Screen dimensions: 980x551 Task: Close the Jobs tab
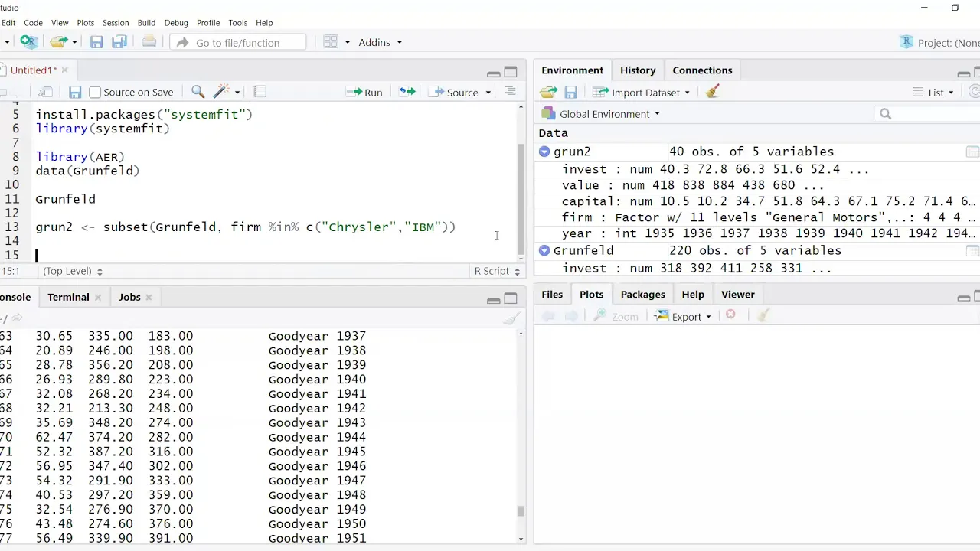click(x=149, y=297)
